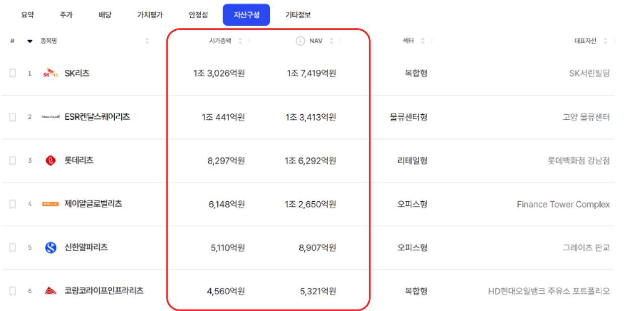
Task: Select the 기타정보 tab
Action: click(298, 15)
